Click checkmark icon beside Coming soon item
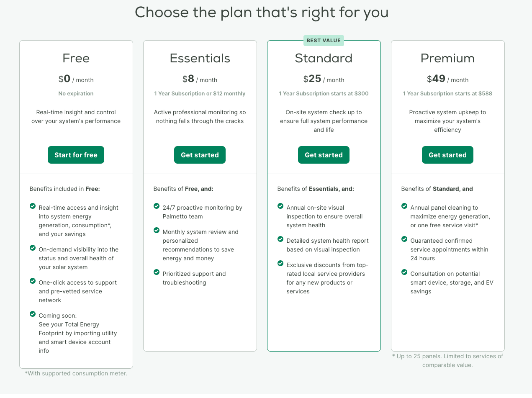The image size is (532, 398). (33, 314)
